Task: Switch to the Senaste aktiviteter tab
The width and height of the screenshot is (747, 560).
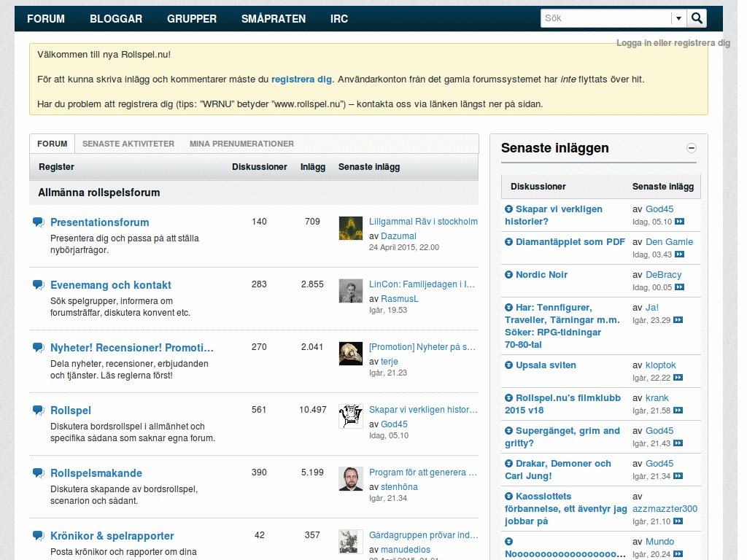Action: tap(128, 144)
